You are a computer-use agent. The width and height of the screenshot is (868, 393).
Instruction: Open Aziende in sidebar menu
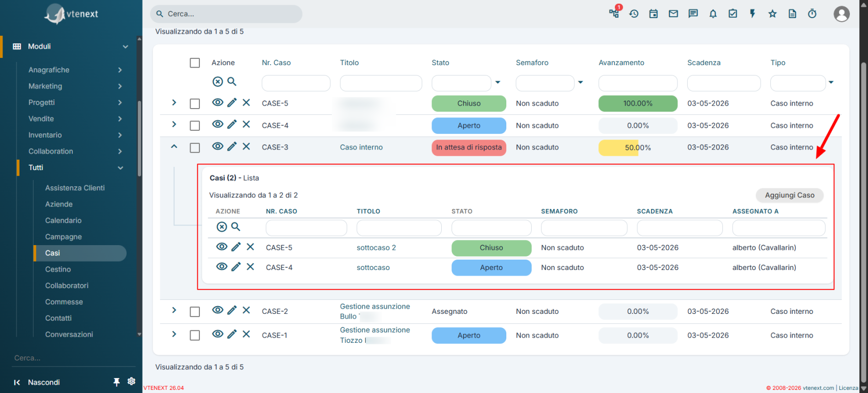[59, 204]
